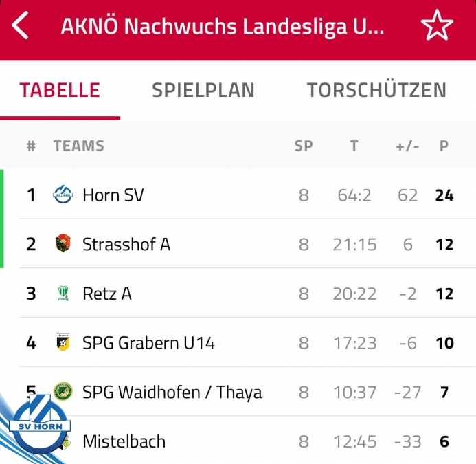Click the +/- goal difference column header
The height and width of the screenshot is (464, 476).
coord(407,146)
